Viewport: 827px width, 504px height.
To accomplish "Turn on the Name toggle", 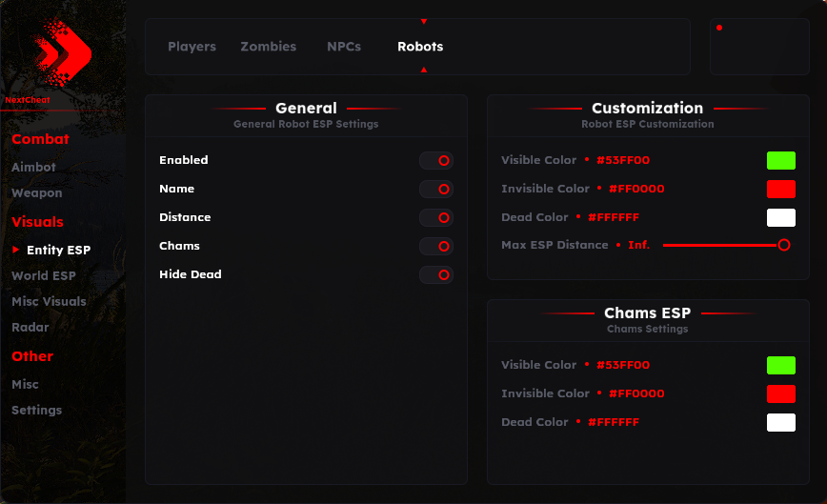I will (x=436, y=189).
